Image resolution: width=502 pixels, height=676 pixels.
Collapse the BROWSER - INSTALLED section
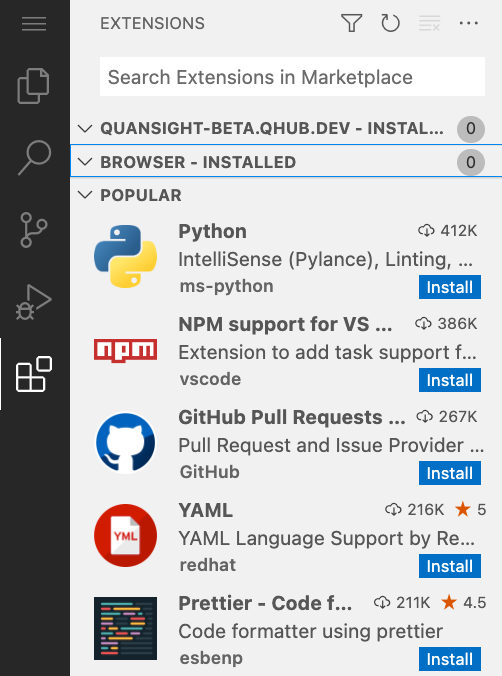pyautogui.click(x=85, y=162)
